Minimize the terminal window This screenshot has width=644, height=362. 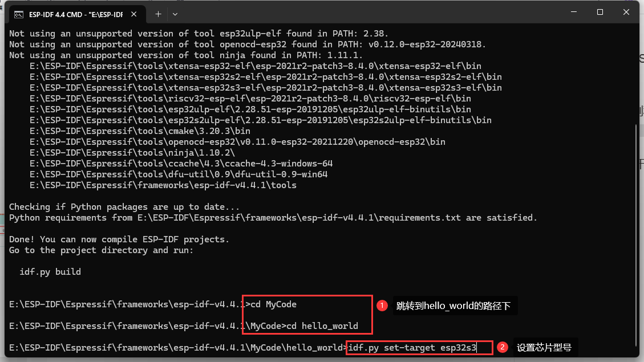coord(574,12)
